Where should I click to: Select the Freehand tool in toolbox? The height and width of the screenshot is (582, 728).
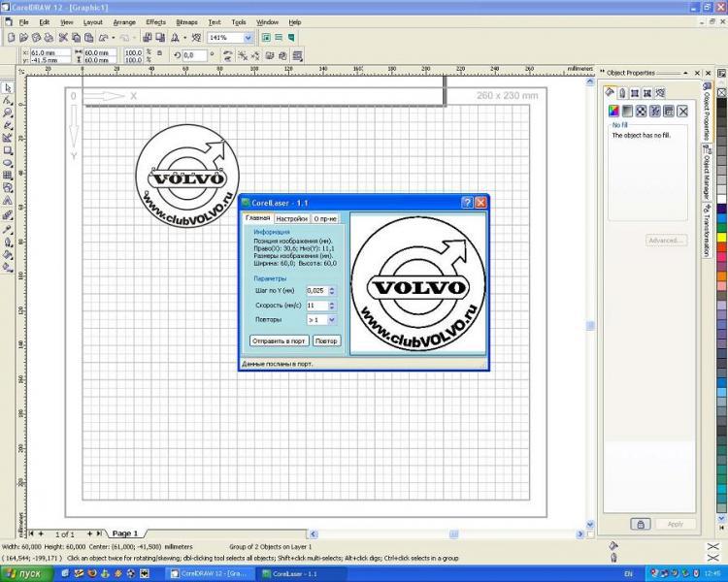[8, 125]
